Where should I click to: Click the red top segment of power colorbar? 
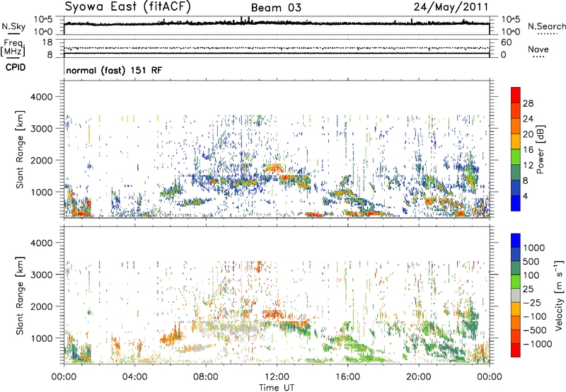(x=516, y=96)
